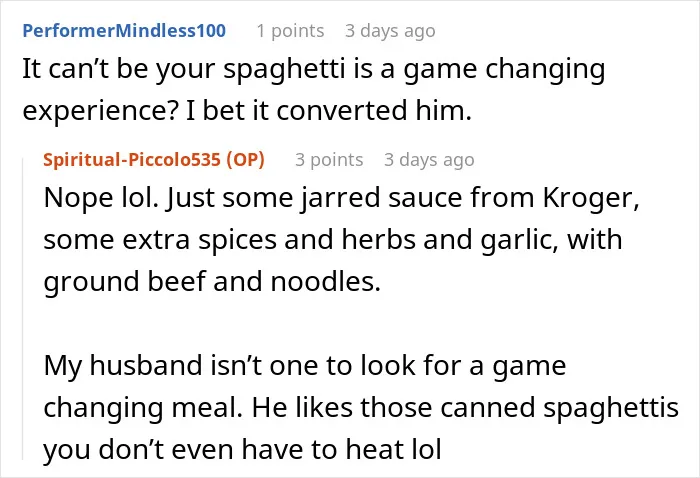Click the word 'garlic' in OP's reply
The height and width of the screenshot is (478, 700).
(519, 241)
